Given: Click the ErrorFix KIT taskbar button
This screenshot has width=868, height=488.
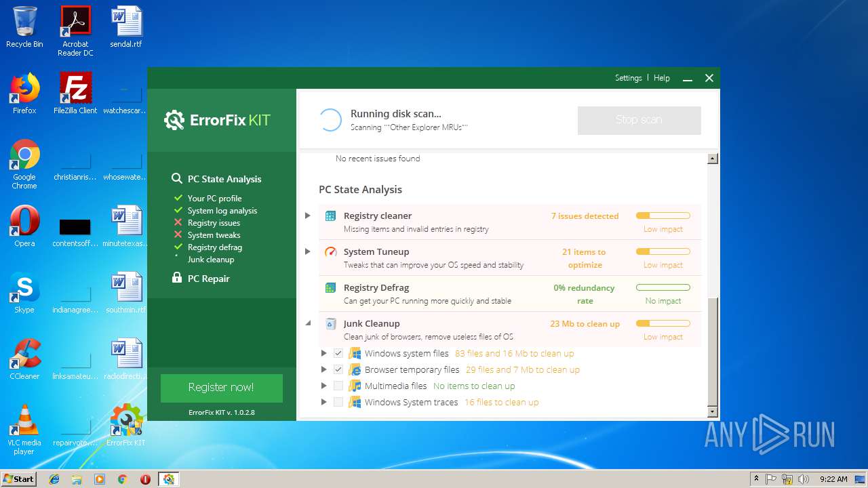Looking at the screenshot, I should tap(168, 479).
